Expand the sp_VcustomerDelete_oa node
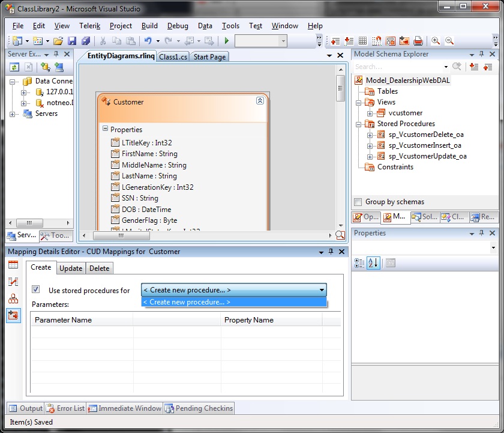The width and height of the screenshot is (504, 433). click(370, 136)
